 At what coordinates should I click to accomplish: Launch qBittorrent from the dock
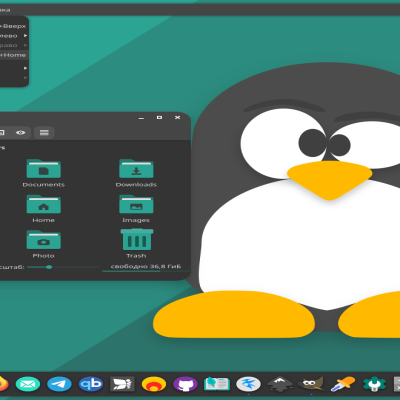[91, 384]
